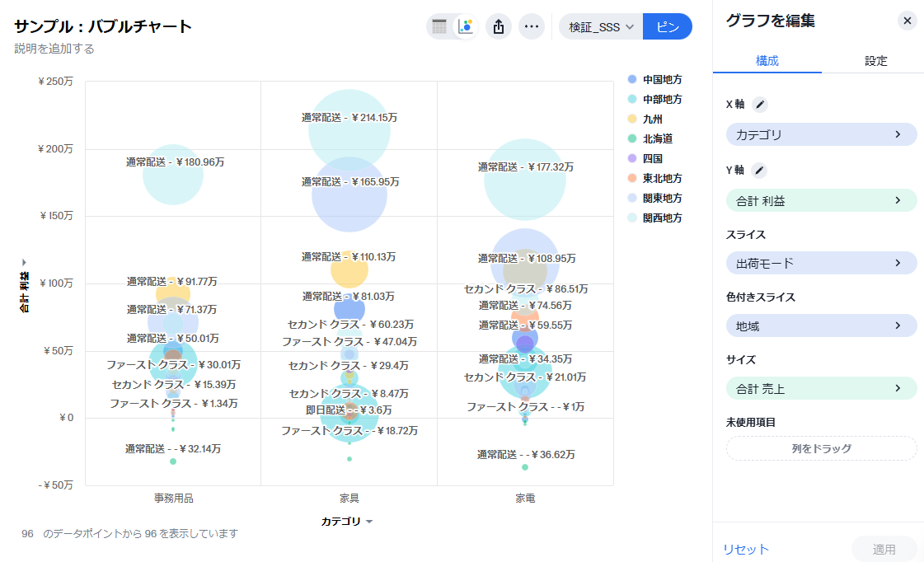
Task: Toggle 九州 legend color swatch
Action: pos(631,119)
